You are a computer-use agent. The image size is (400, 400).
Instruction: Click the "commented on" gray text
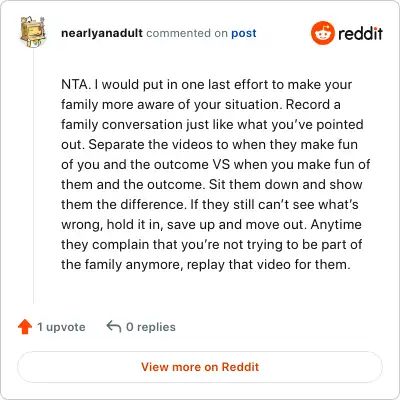[187, 33]
